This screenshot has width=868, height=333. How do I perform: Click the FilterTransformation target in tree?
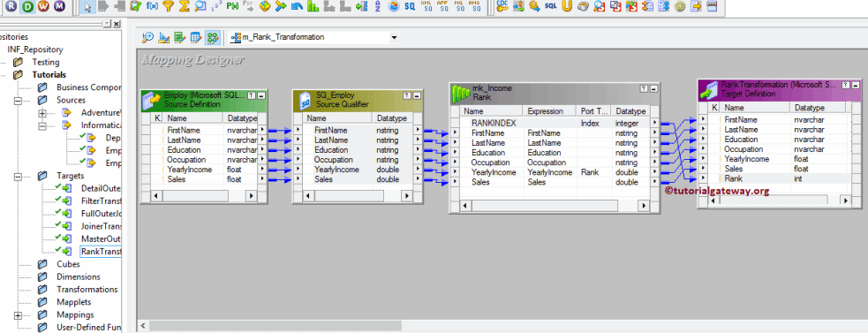(x=101, y=201)
